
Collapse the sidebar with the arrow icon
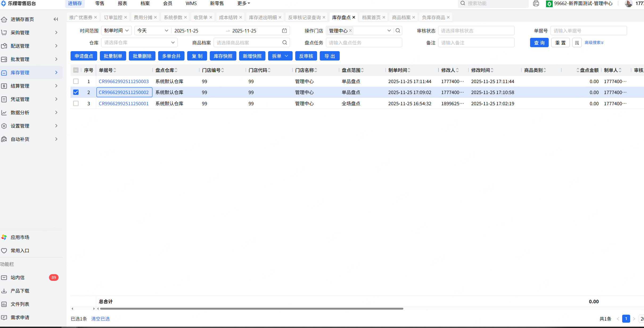(56, 19)
